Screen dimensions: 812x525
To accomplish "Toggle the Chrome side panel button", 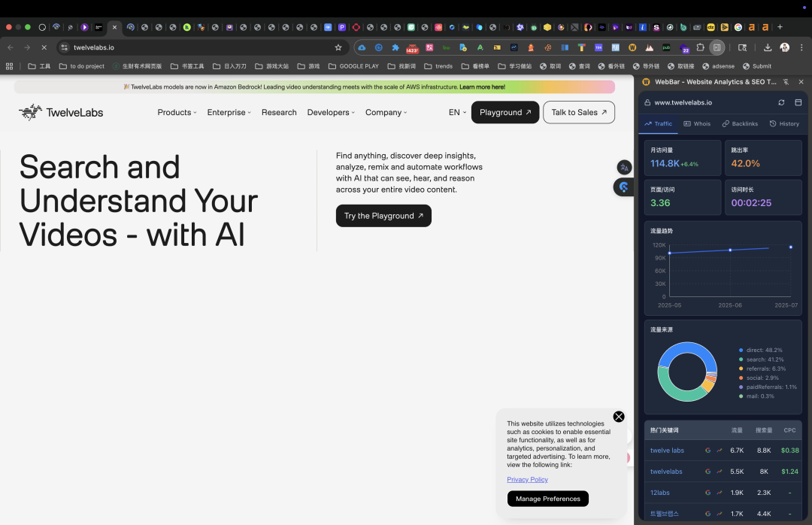I will pos(717,47).
